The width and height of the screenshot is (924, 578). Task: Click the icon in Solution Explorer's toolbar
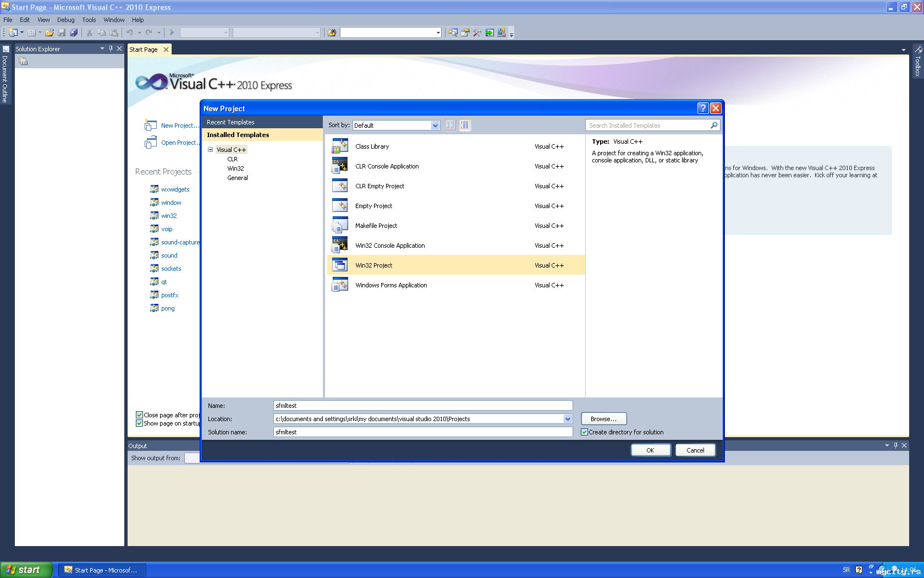tap(23, 61)
